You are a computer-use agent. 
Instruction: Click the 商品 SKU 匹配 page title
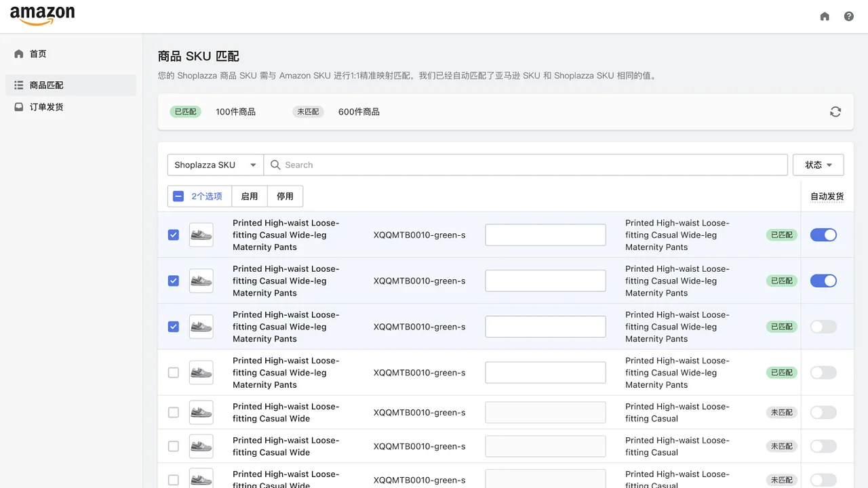click(199, 56)
